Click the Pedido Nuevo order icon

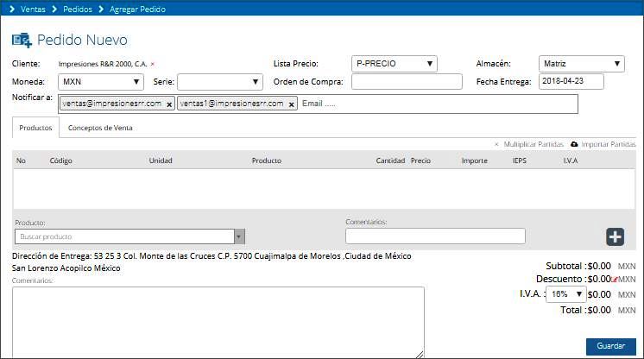pos(22,40)
